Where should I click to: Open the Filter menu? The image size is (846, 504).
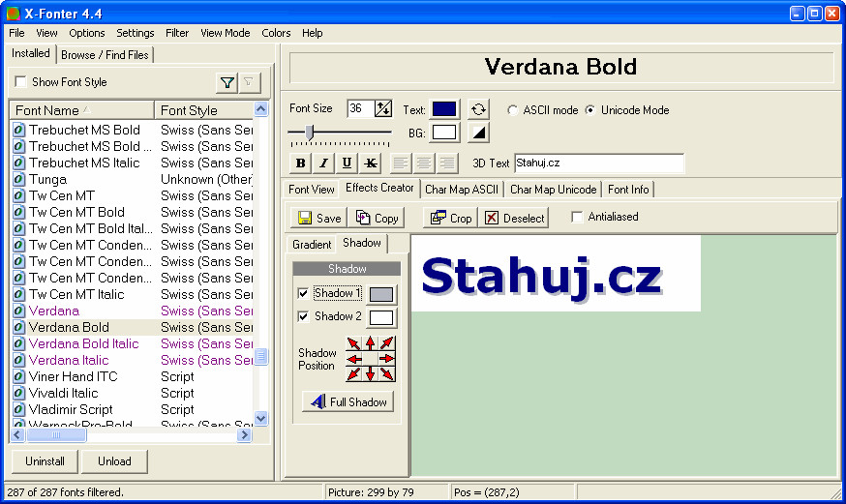pyautogui.click(x=177, y=33)
